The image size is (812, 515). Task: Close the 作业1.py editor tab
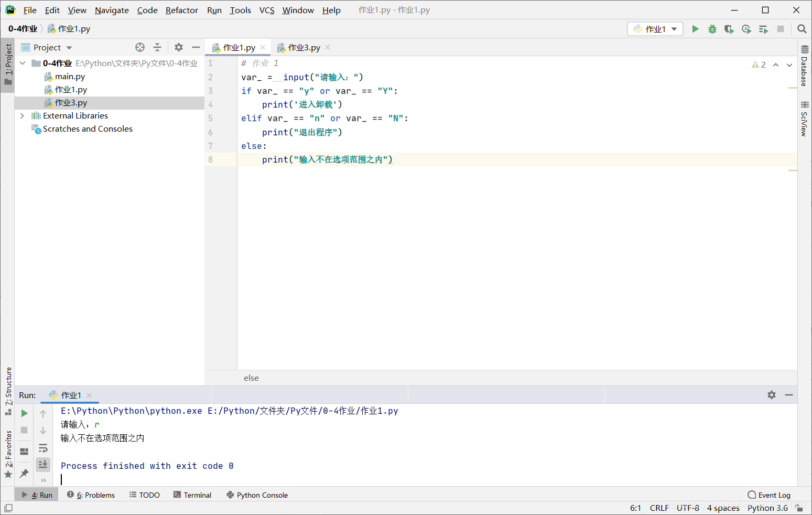point(263,47)
